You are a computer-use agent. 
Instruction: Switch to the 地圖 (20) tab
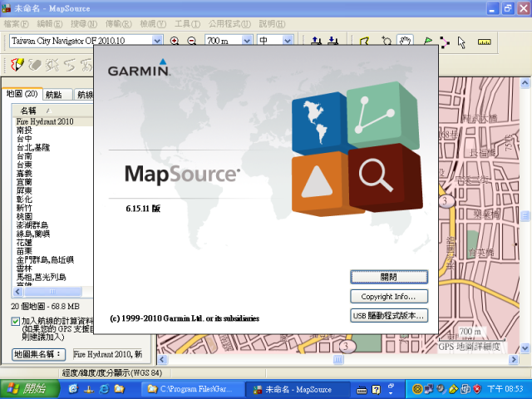[22, 94]
